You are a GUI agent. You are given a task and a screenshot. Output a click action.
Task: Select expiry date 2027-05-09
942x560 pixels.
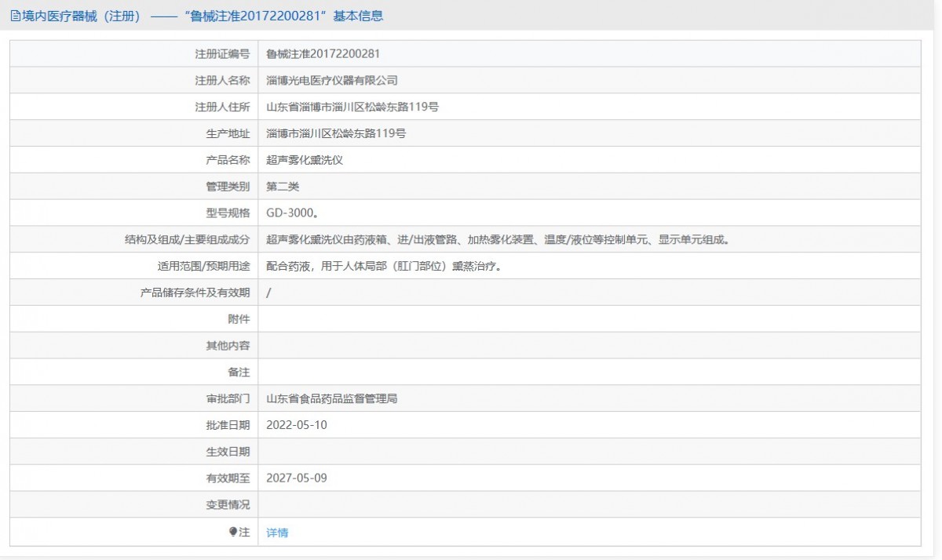pos(297,478)
